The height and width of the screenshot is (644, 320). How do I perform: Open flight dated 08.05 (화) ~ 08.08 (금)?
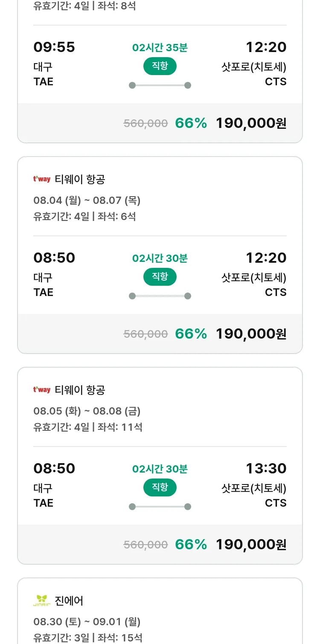coord(87,411)
